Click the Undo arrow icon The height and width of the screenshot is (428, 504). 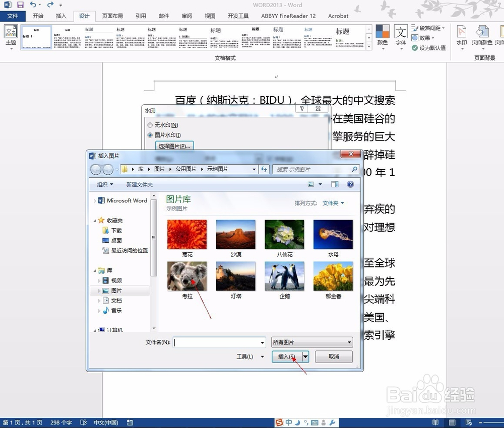tap(33, 5)
